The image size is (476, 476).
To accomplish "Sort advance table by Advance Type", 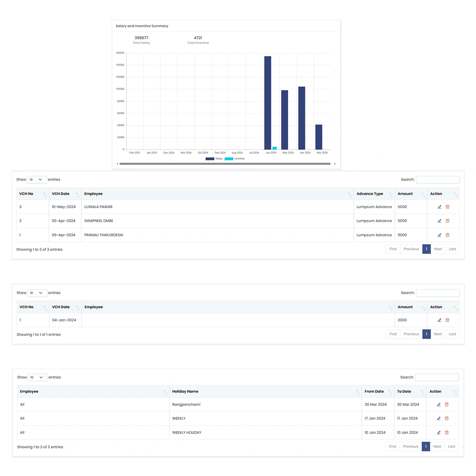I will coord(374,193).
